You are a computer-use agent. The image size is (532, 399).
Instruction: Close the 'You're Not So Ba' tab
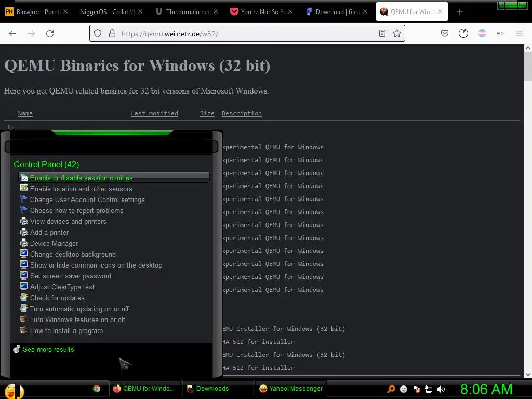(290, 11)
